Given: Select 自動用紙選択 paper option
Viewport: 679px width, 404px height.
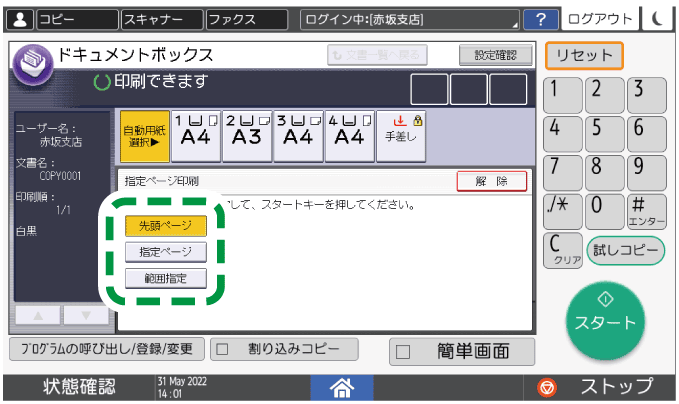Looking at the screenshot, I should (145, 136).
